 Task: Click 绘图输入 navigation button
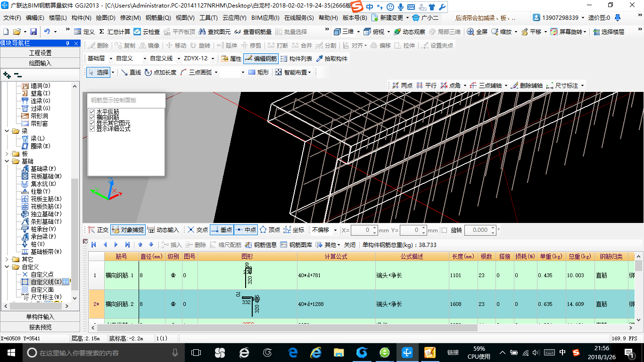(x=40, y=63)
